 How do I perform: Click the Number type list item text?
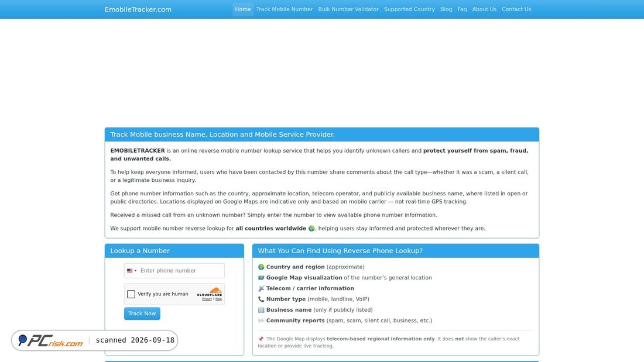point(317,299)
